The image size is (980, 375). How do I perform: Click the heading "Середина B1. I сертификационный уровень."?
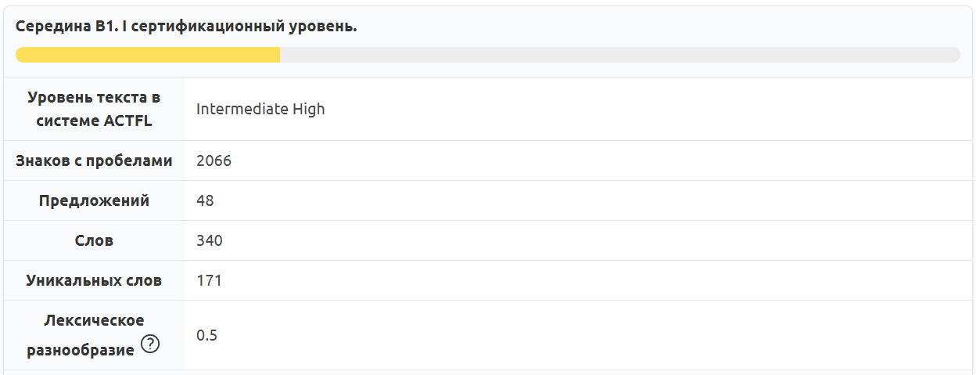(186, 27)
